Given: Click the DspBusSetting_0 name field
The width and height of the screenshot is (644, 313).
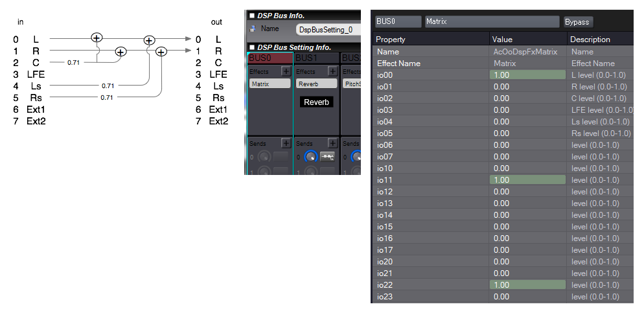Looking at the screenshot, I should [327, 29].
